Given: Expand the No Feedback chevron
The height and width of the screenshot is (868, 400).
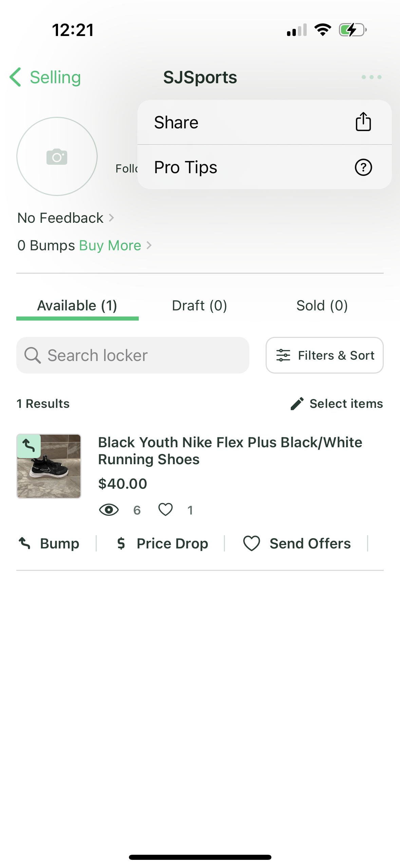Looking at the screenshot, I should [111, 218].
